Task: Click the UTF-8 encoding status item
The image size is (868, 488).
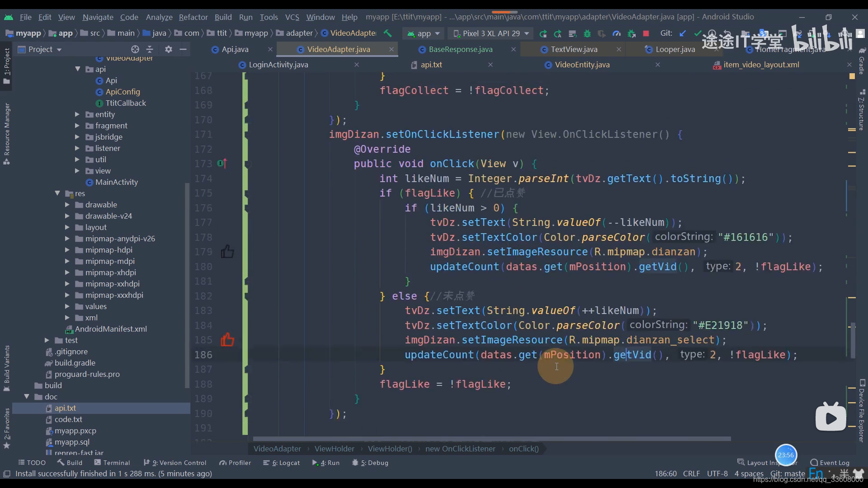Action: pyautogui.click(x=717, y=474)
